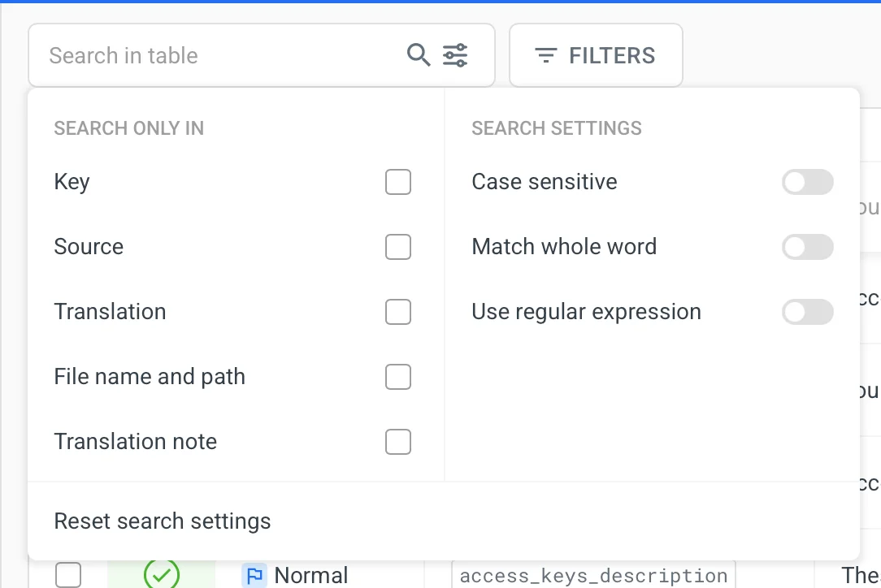Enable the Use regular expression toggle
Viewport: 881px width, 588px height.
click(x=808, y=312)
